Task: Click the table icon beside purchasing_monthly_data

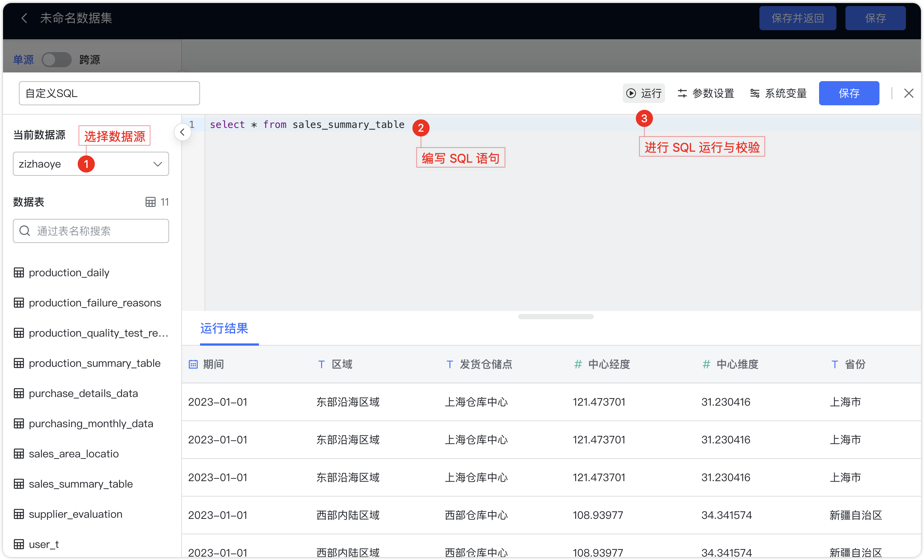Action: click(x=19, y=423)
